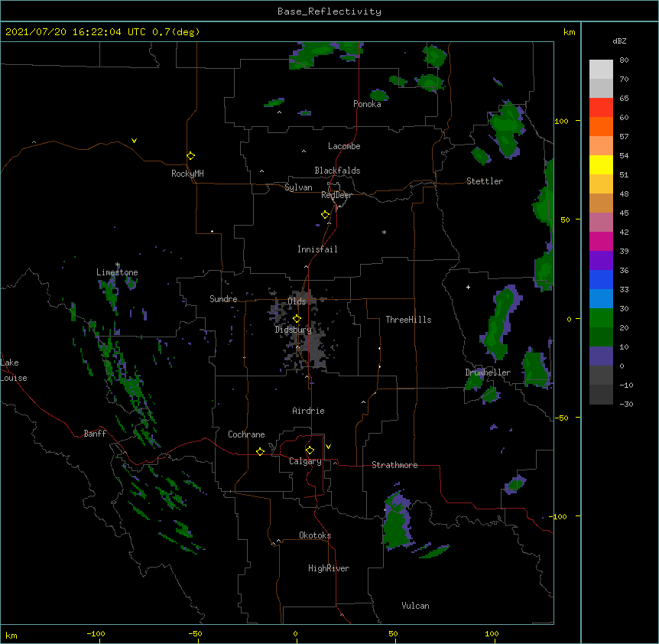Pick the light blue 30-33 dBZ legend band

click(601, 299)
